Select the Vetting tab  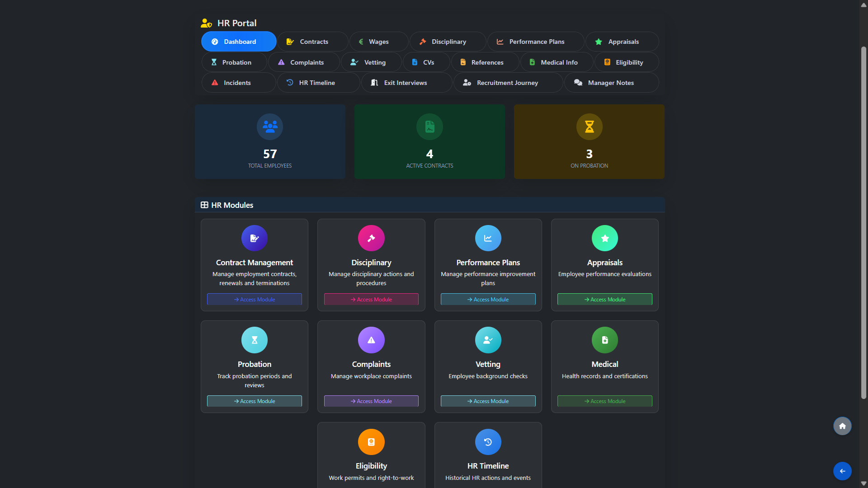click(x=371, y=62)
